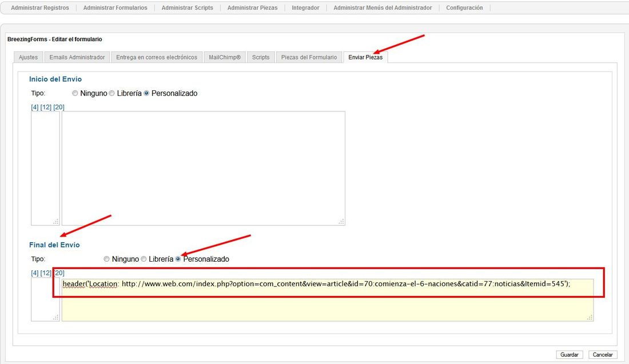Grab resize handle of Final gutter box
The width and height of the screenshot is (629, 364).
pos(56,318)
